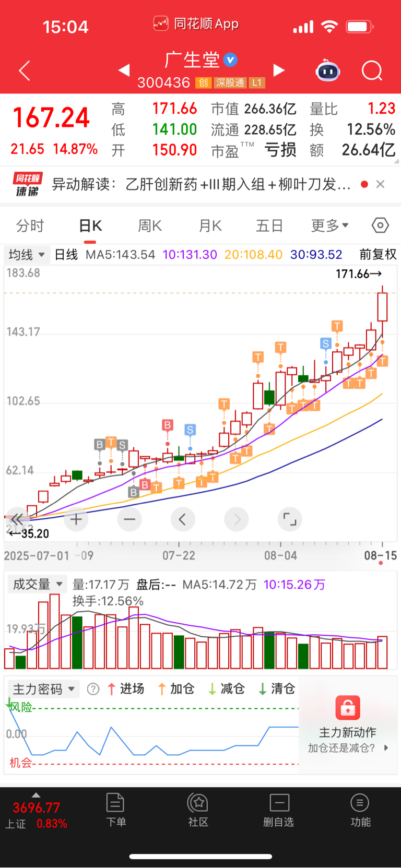
Task: Go to next stock with right triangle
Action: point(279,70)
